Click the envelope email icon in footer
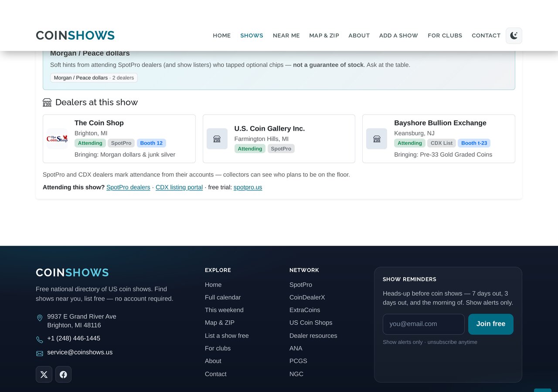Image resolution: width=558 pixels, height=392 pixels. [40, 353]
